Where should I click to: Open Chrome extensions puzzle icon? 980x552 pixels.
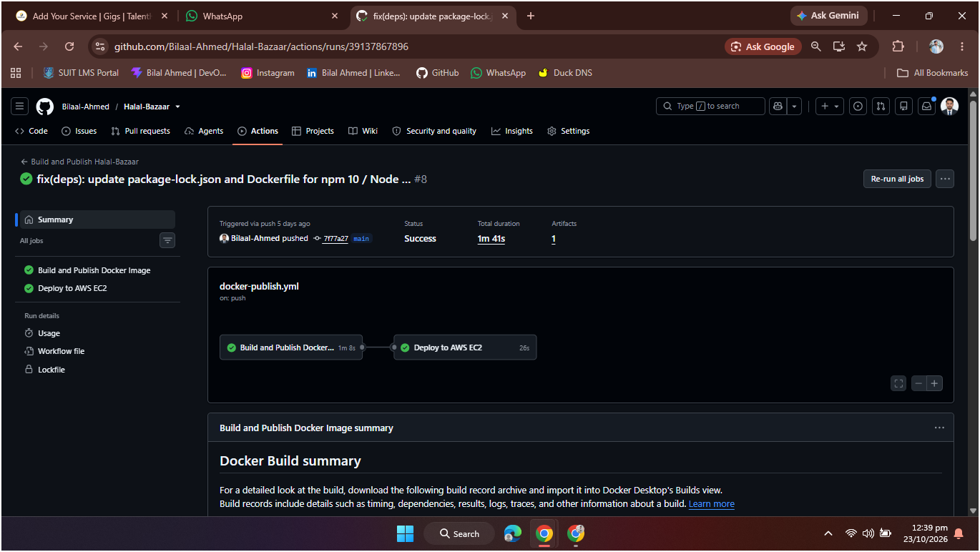[898, 46]
